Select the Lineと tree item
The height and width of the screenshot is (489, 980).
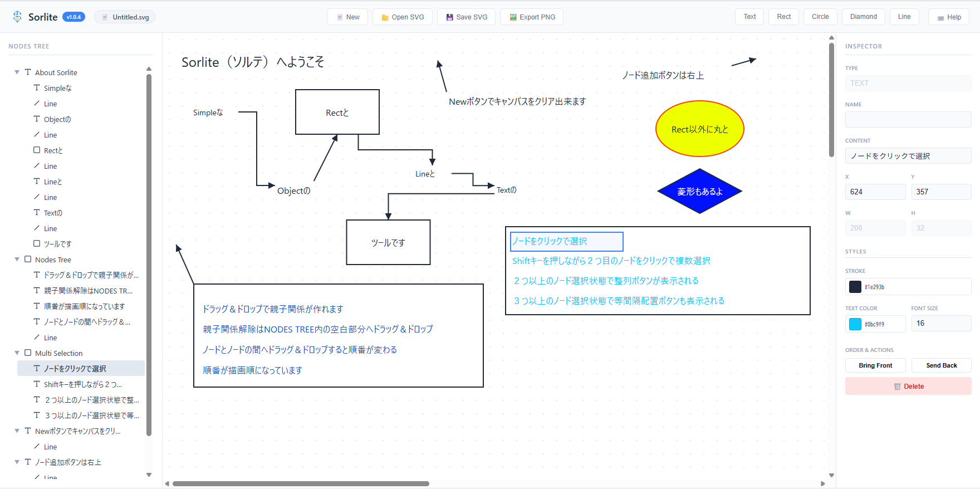pyautogui.click(x=81, y=182)
